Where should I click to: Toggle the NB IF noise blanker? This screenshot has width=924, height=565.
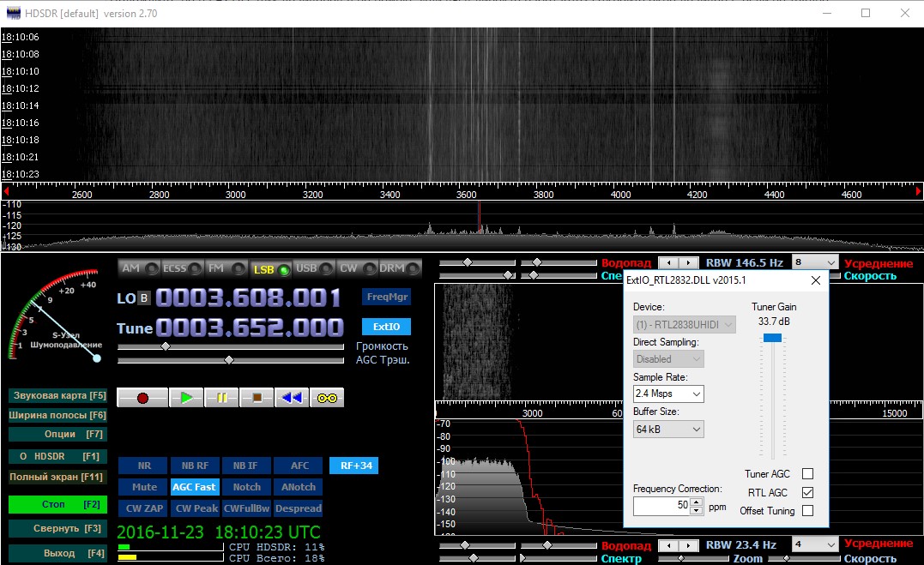245,466
